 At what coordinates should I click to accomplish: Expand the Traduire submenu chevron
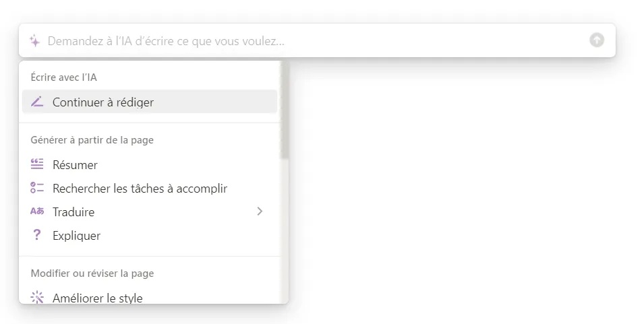260,212
